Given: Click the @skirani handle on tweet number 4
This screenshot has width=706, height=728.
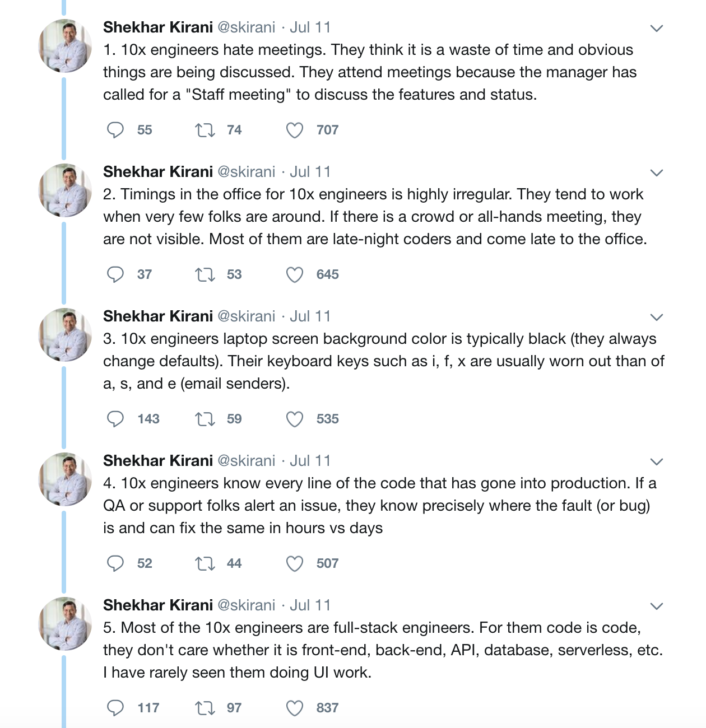Looking at the screenshot, I should [246, 461].
